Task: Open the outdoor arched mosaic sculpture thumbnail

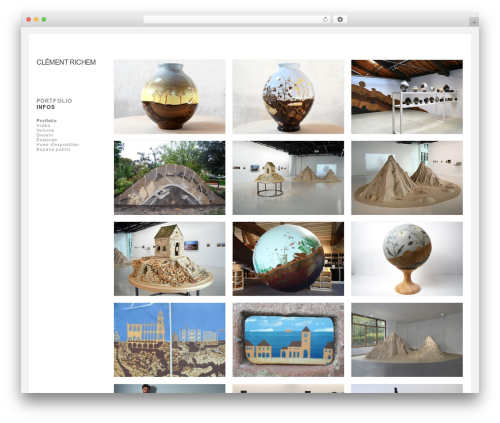Action: (x=170, y=178)
